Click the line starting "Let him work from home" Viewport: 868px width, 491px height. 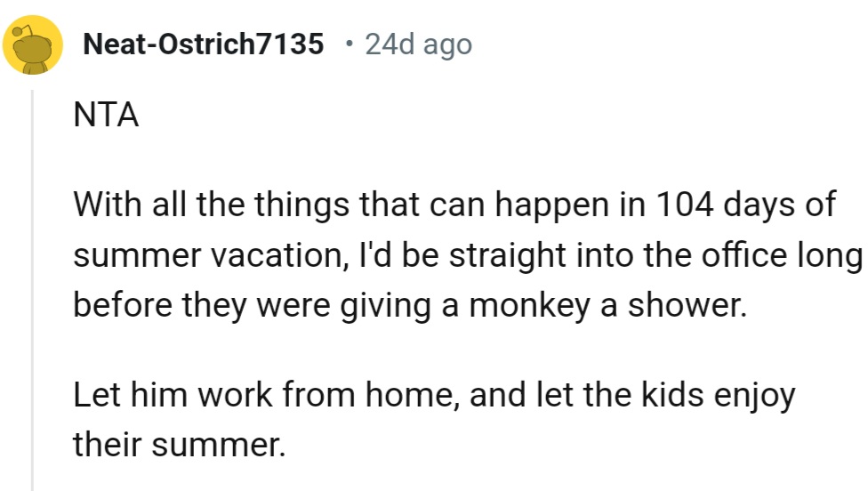433,394
